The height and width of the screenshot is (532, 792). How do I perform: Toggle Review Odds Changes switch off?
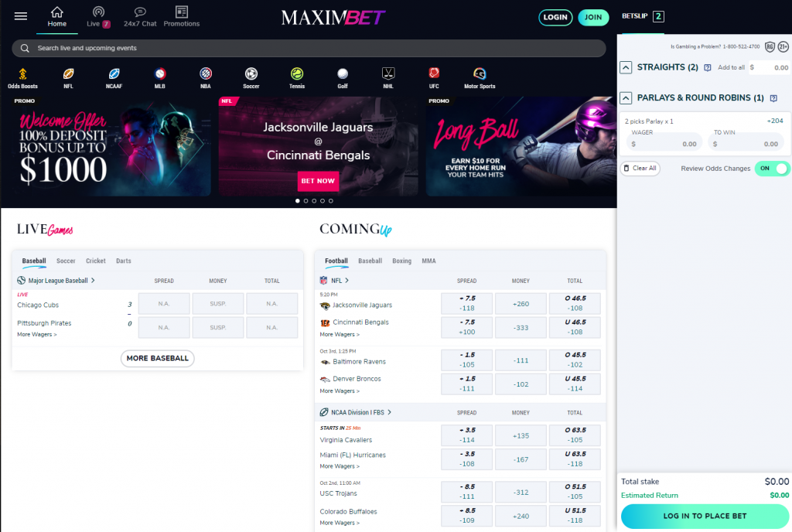[772, 169]
